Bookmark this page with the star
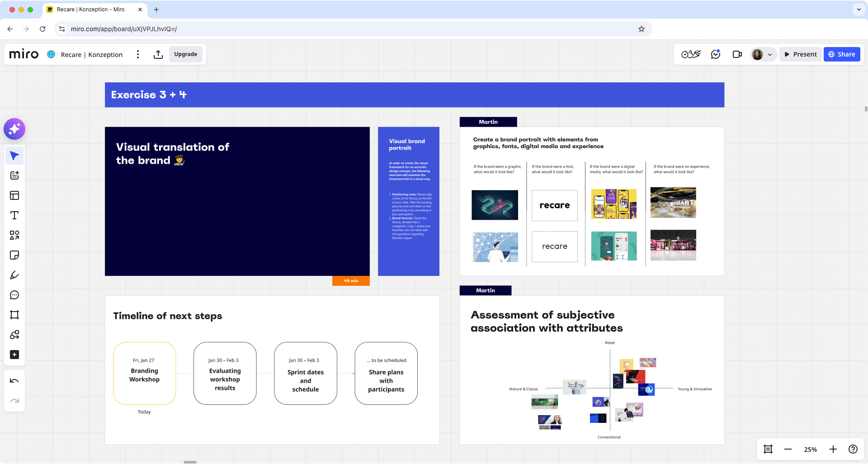Image resolution: width=868 pixels, height=464 pixels. pos(641,29)
